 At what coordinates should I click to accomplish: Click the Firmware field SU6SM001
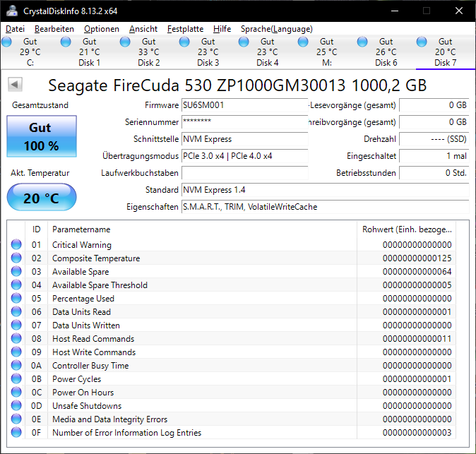pyautogui.click(x=244, y=105)
